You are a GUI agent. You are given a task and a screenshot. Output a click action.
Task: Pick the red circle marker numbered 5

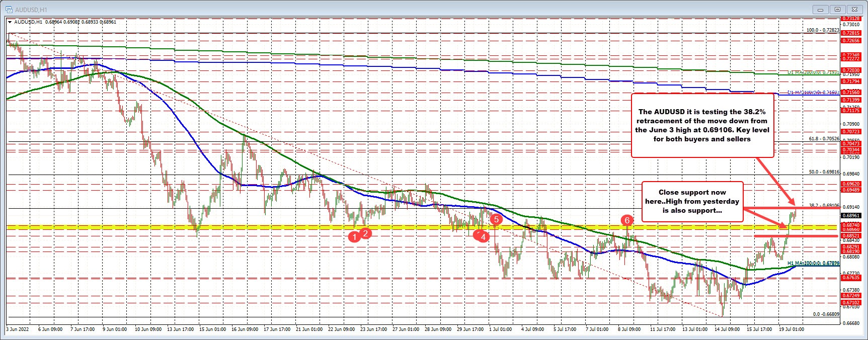point(496,219)
